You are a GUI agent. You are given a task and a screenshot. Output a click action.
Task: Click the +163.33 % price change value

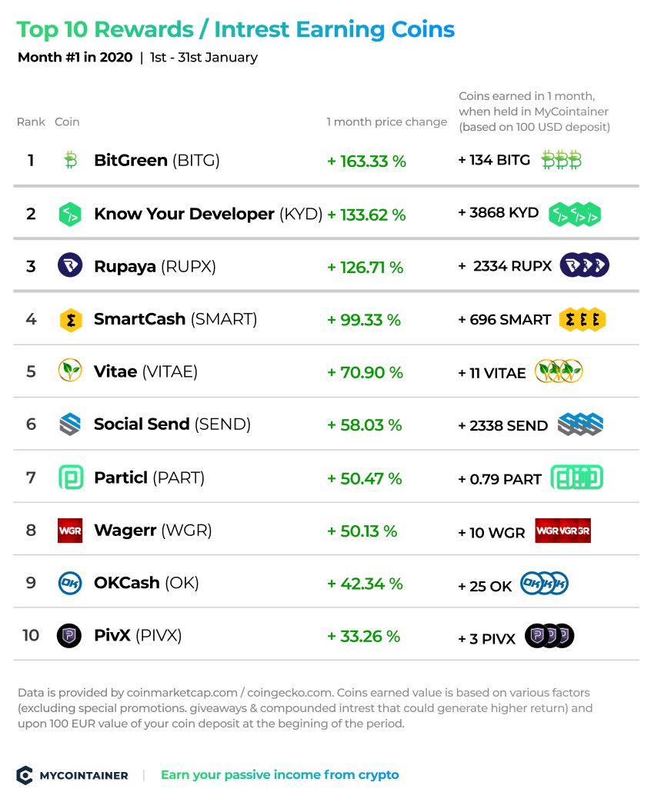[x=367, y=161]
